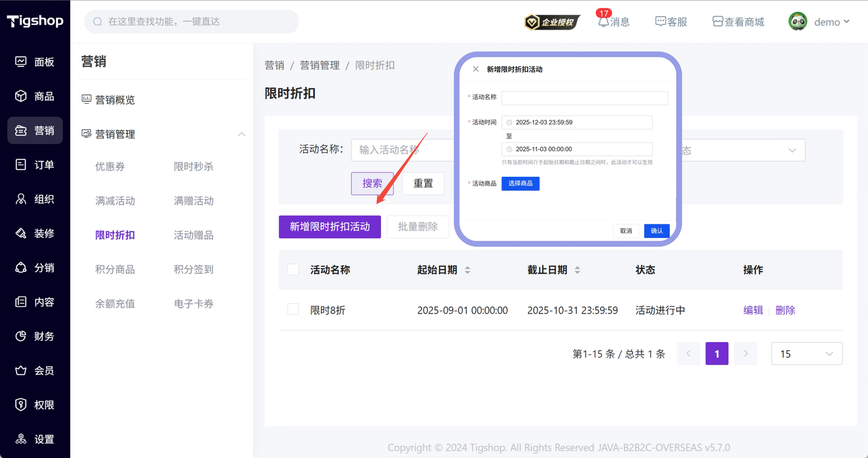Collapse the 营销管理 menu section
Image resolution: width=868 pixels, height=458 pixels.
point(241,134)
